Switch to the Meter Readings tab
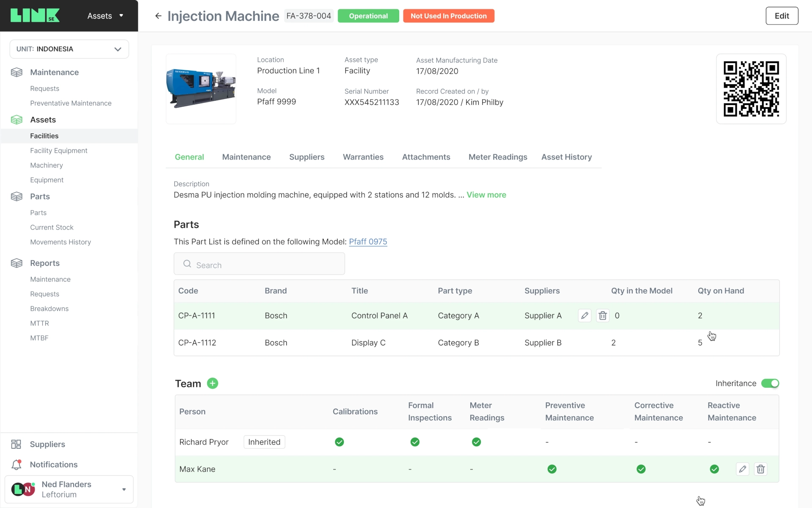Viewport: 812px width, 508px height. 497,157
